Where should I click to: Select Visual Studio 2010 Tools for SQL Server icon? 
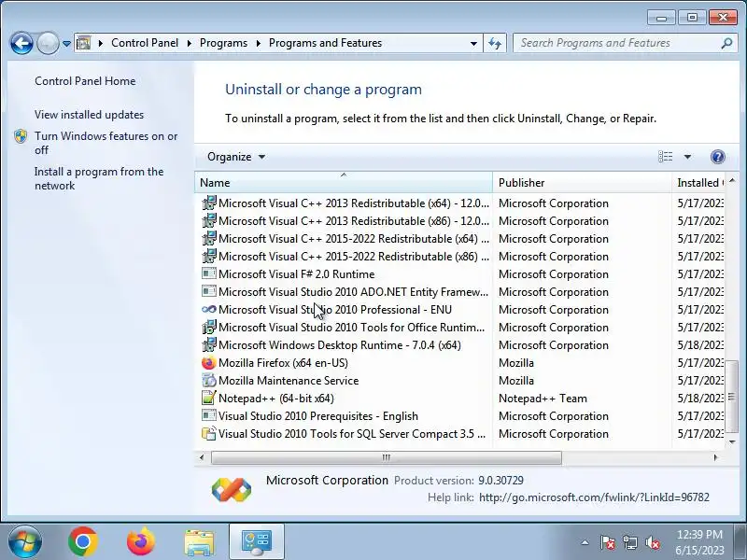point(208,433)
